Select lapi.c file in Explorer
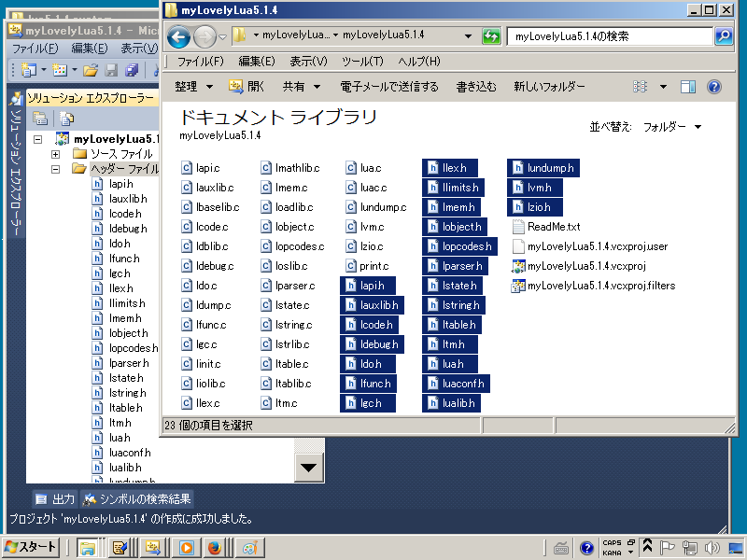The image size is (747, 560). tap(201, 168)
